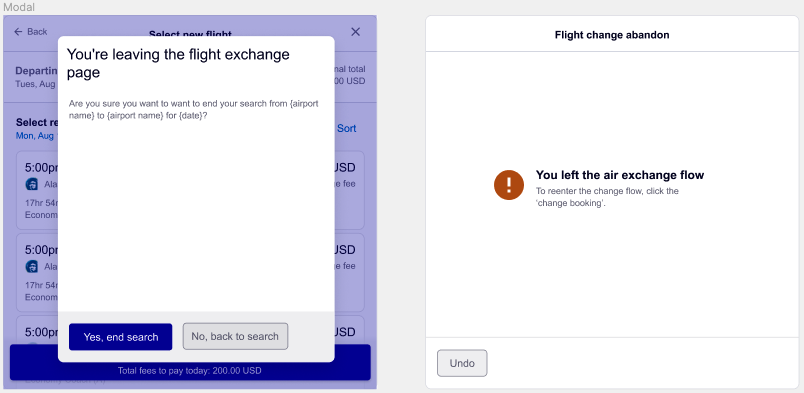This screenshot has height=393, width=804.
Task: Confirm with Yes, end search
Action: pos(120,337)
